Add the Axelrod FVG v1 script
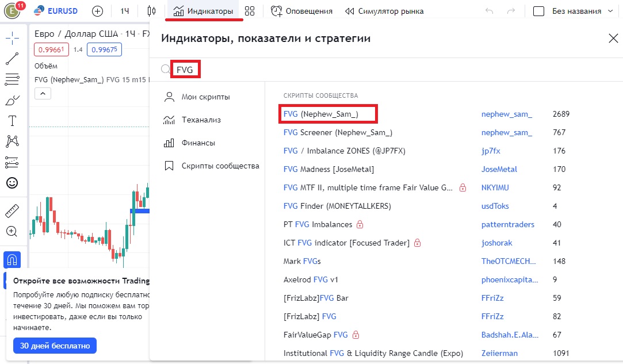623x364 pixels. pyautogui.click(x=311, y=279)
